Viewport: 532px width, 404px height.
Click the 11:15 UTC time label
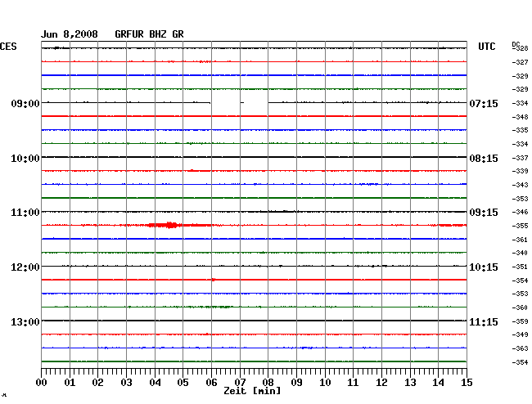pos(484,321)
